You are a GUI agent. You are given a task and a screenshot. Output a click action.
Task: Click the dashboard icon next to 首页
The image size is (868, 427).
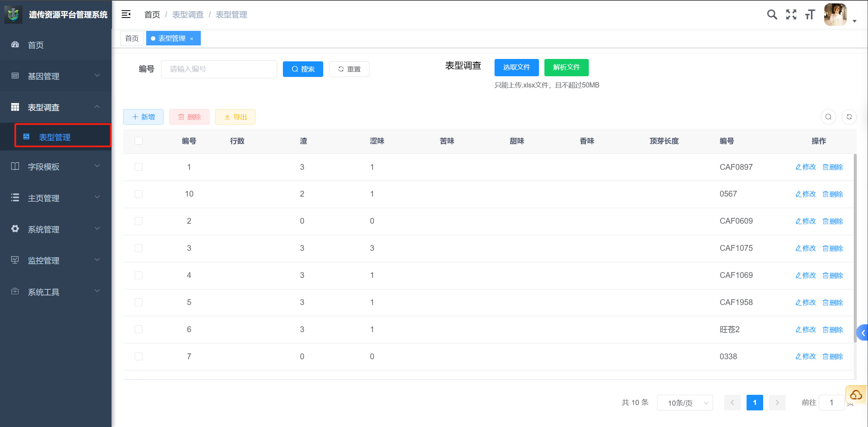coord(15,45)
